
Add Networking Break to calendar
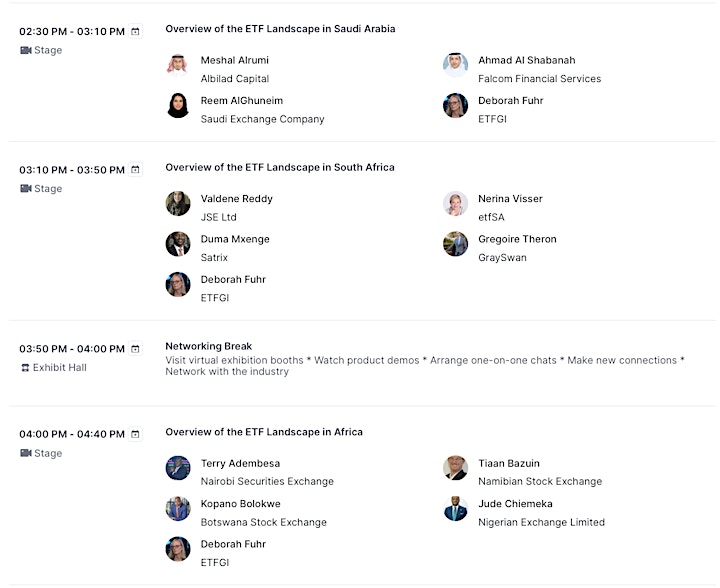click(x=135, y=349)
